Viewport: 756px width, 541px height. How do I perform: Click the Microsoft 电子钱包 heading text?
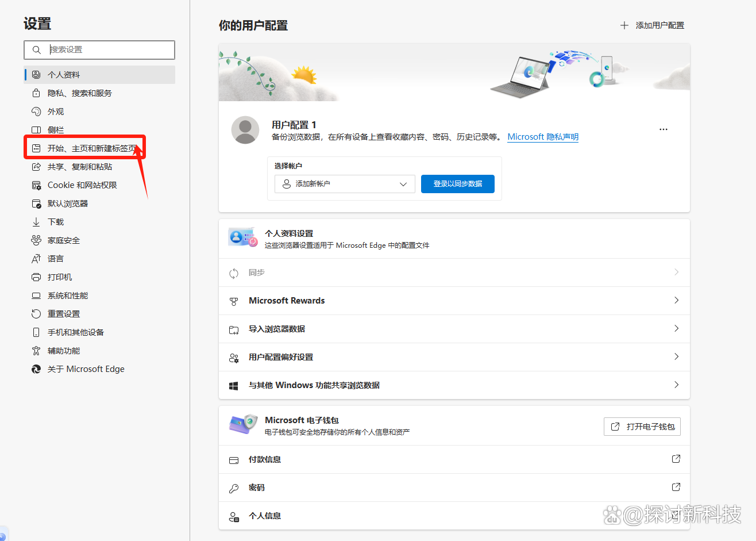(x=302, y=420)
